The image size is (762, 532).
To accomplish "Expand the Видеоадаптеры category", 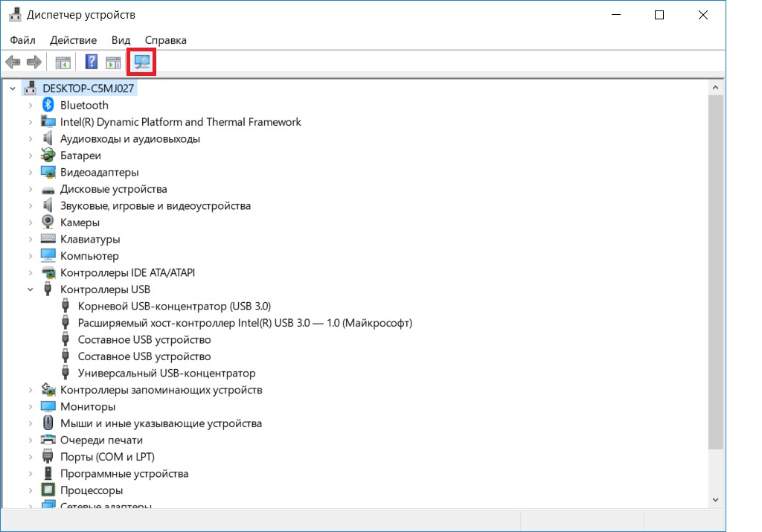I will [x=31, y=173].
